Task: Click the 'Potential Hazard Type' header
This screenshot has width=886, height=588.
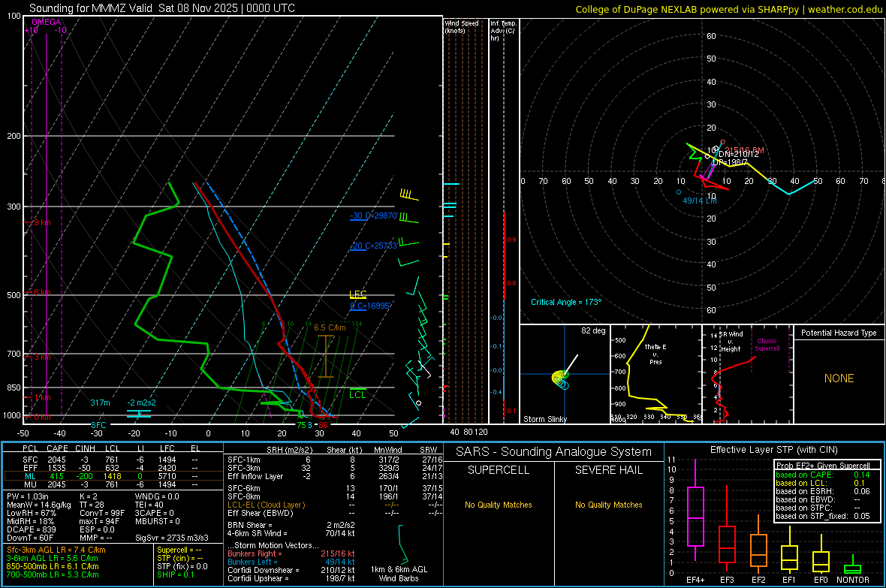Action: [839, 333]
